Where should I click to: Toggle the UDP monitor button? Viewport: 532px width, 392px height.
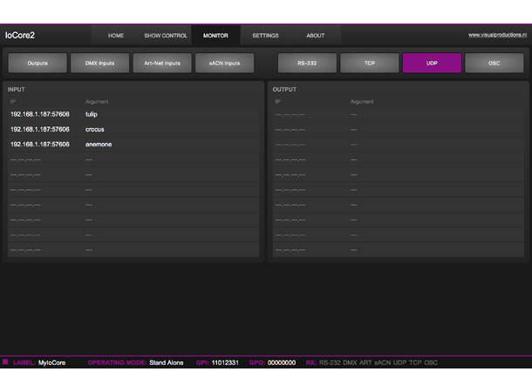click(432, 64)
